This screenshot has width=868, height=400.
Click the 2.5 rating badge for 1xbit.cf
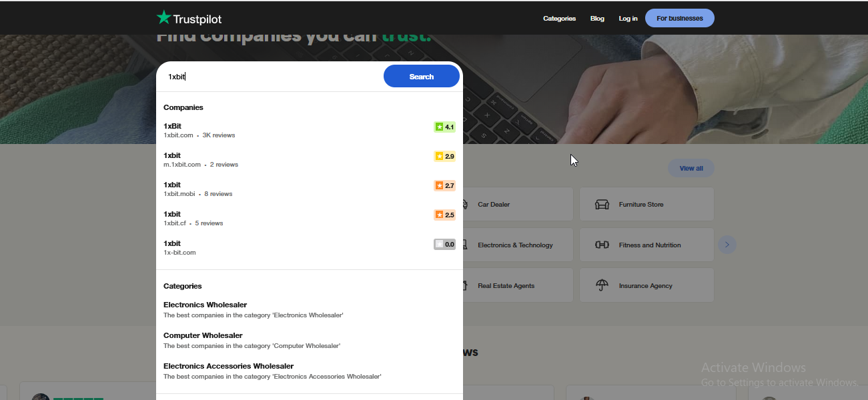pyautogui.click(x=444, y=215)
